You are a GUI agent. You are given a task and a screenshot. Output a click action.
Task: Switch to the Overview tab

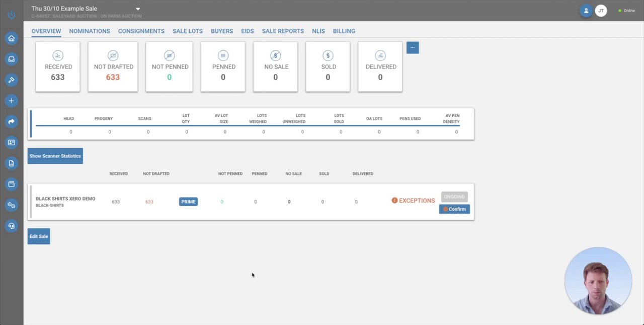coord(46,31)
